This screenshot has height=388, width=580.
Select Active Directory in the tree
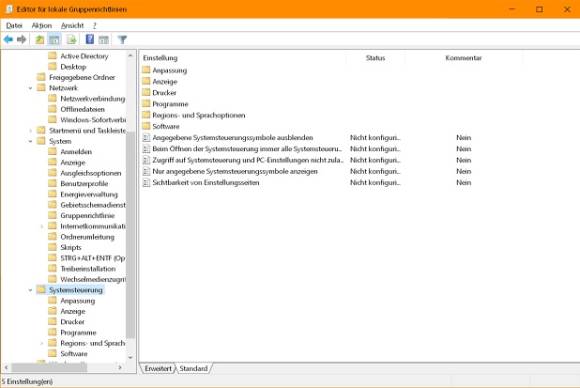(x=84, y=56)
